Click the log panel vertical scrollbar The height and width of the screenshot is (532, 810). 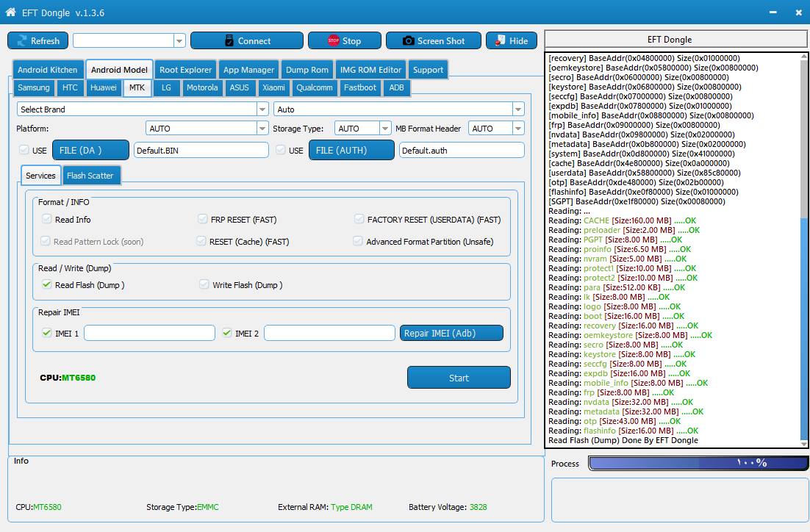click(804, 250)
